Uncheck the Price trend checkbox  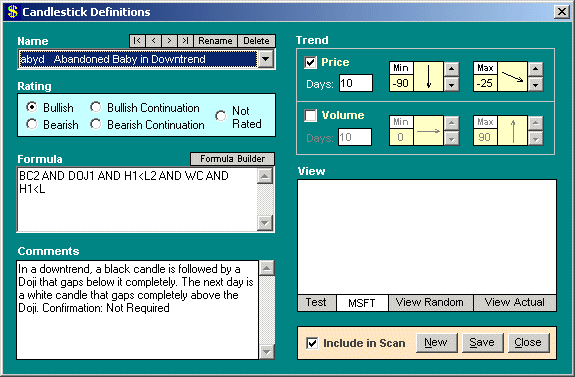[310, 62]
